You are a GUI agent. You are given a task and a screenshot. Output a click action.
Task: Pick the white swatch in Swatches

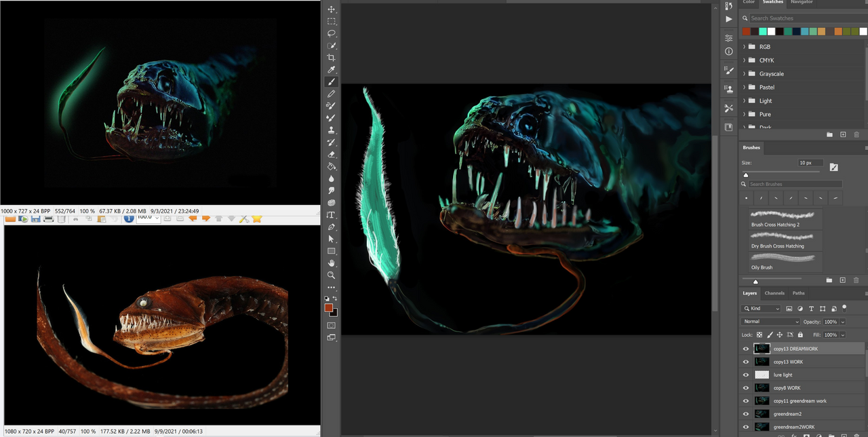pyautogui.click(x=771, y=31)
